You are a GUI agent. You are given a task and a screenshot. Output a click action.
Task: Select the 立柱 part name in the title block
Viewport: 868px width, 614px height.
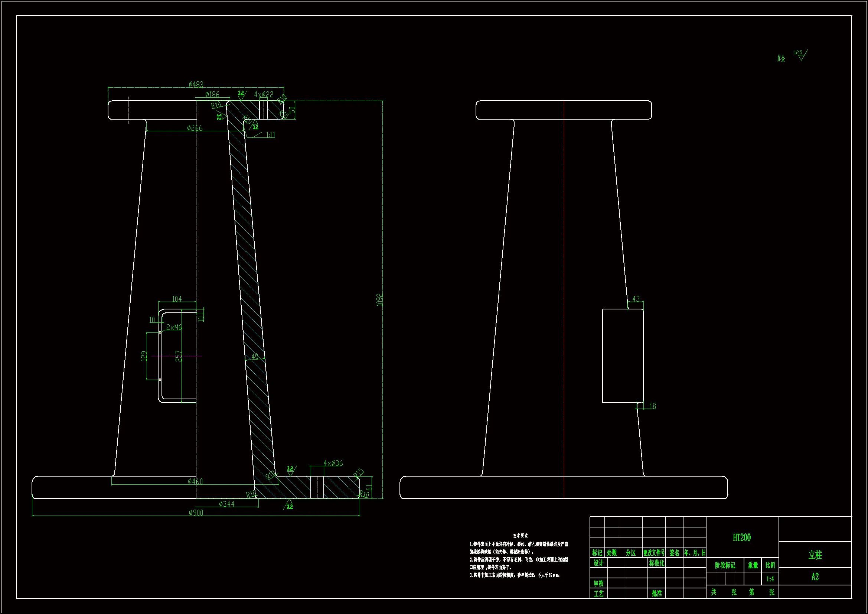(815, 555)
